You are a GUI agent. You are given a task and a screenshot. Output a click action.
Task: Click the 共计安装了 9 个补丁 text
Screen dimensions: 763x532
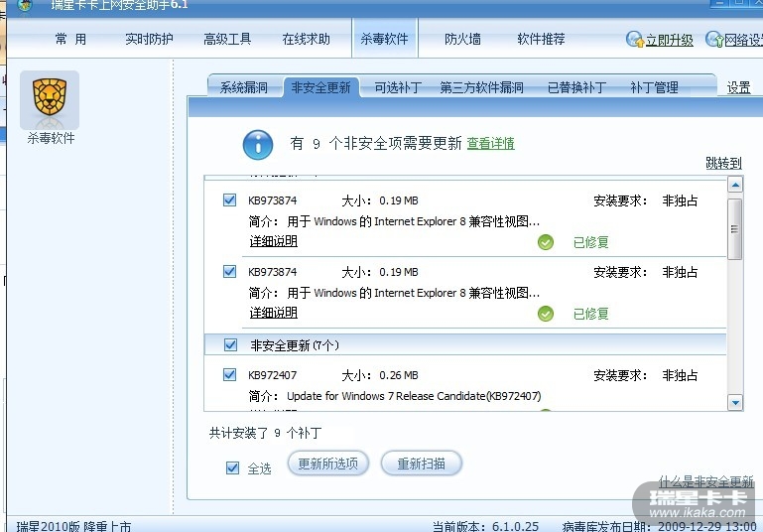pos(265,433)
